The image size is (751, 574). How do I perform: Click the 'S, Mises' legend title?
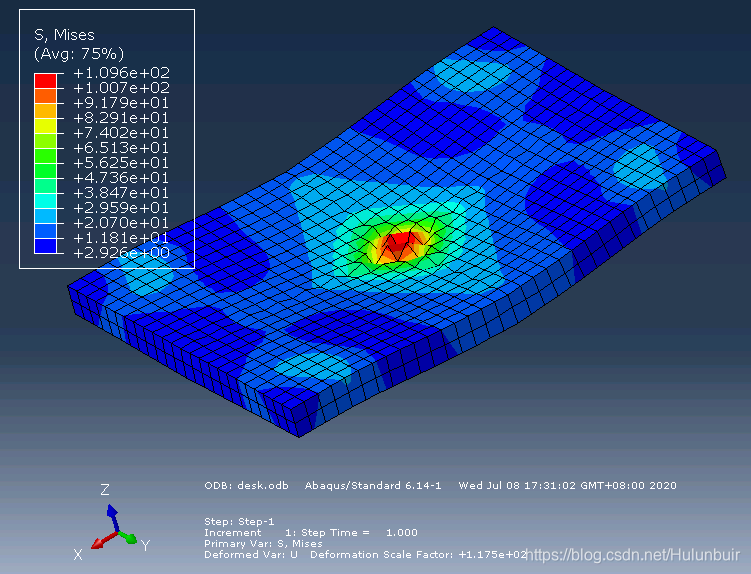tap(64, 35)
